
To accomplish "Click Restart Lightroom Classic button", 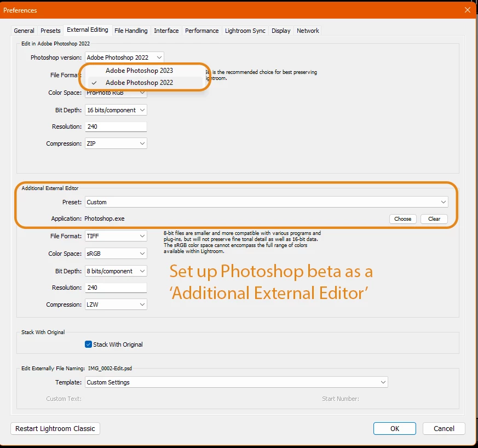I will tap(55, 428).
